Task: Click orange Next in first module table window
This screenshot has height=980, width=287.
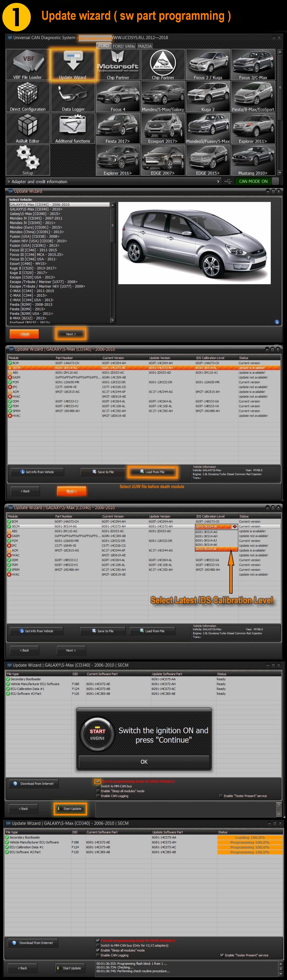Action: pyautogui.click(x=71, y=491)
